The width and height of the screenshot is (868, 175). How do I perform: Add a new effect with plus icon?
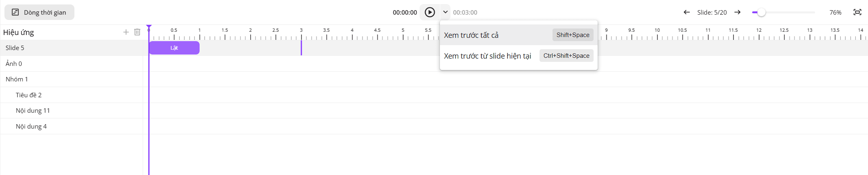pyautogui.click(x=126, y=32)
